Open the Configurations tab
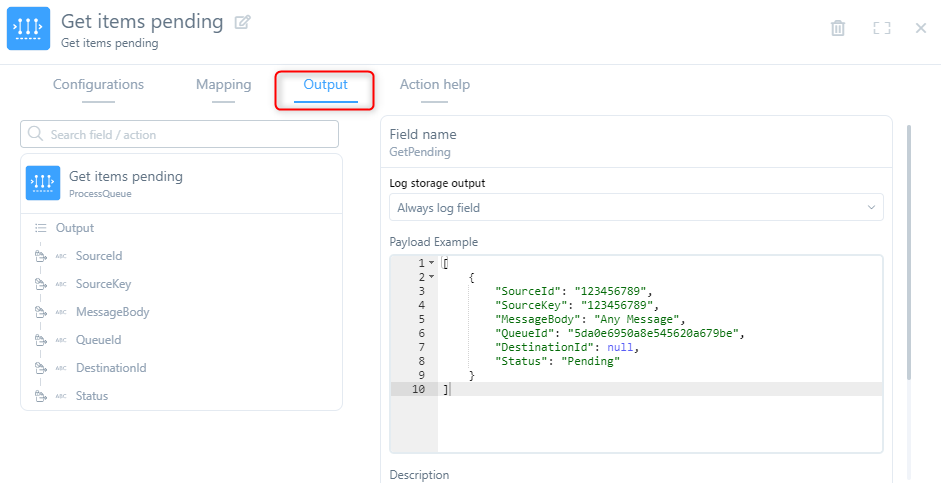Viewport: 941px width, 483px height. tap(98, 85)
